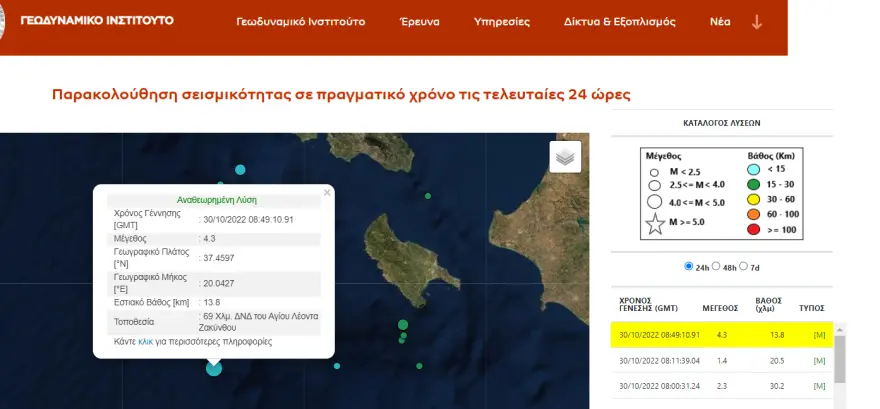Open the Νέα menu item
880x409 pixels.
tap(720, 22)
